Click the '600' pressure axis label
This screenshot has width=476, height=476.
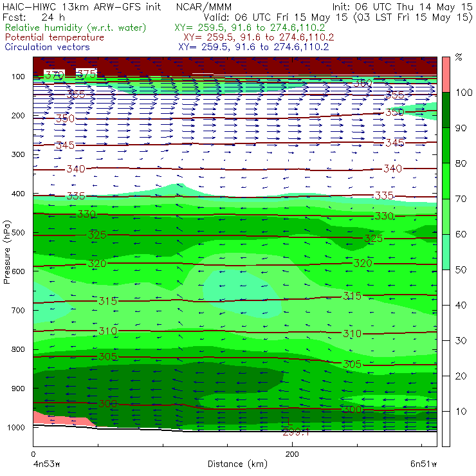18,271
